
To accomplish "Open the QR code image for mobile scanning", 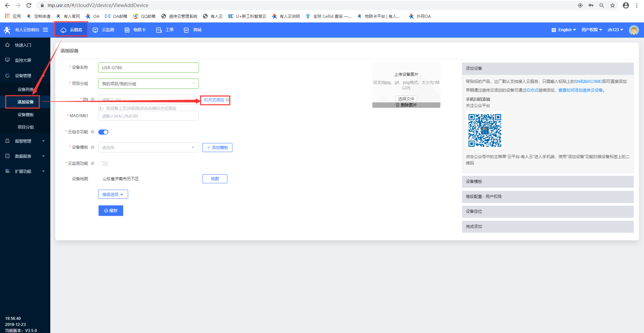I will click(485, 130).
